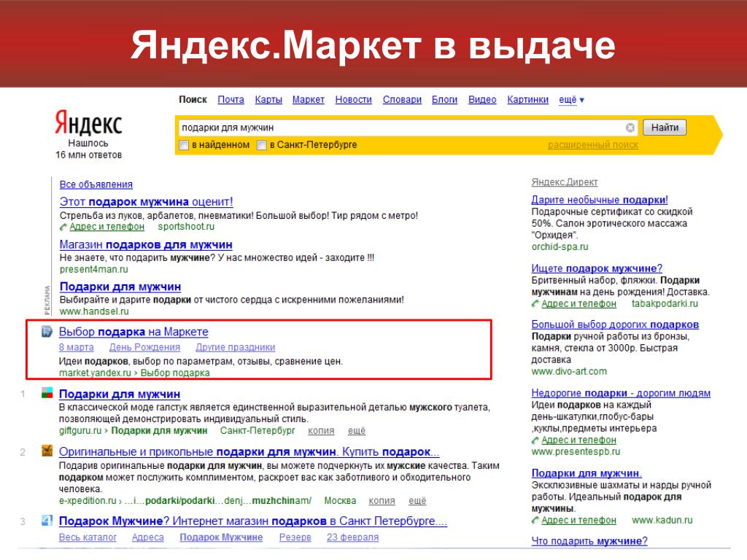Open 'Недорогие подарки - дорогим людям' ad
The height and width of the screenshot is (560, 747).
pos(621,393)
